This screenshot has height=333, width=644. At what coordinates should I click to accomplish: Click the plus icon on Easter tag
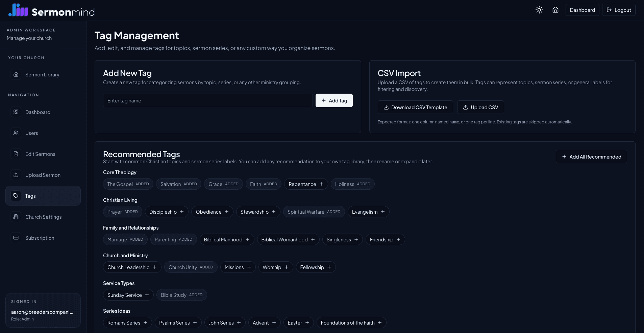307,323
